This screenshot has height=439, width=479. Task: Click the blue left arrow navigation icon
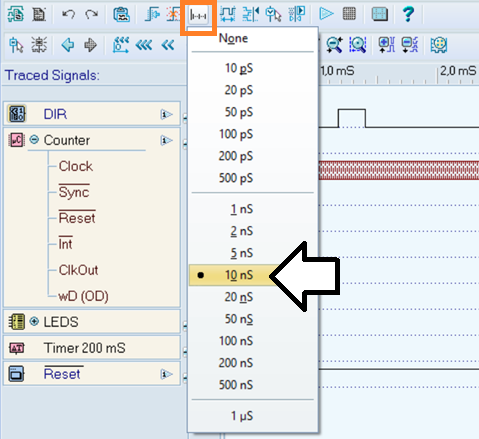pos(68,45)
